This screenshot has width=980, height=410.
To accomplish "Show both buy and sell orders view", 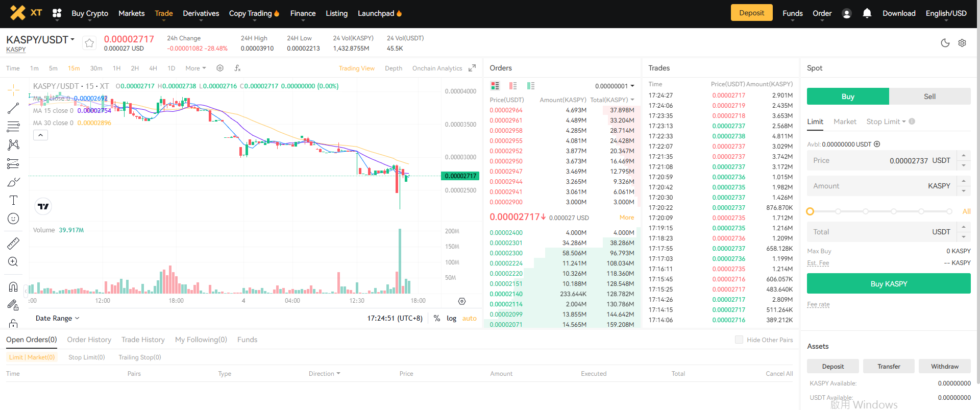I will 495,86.
